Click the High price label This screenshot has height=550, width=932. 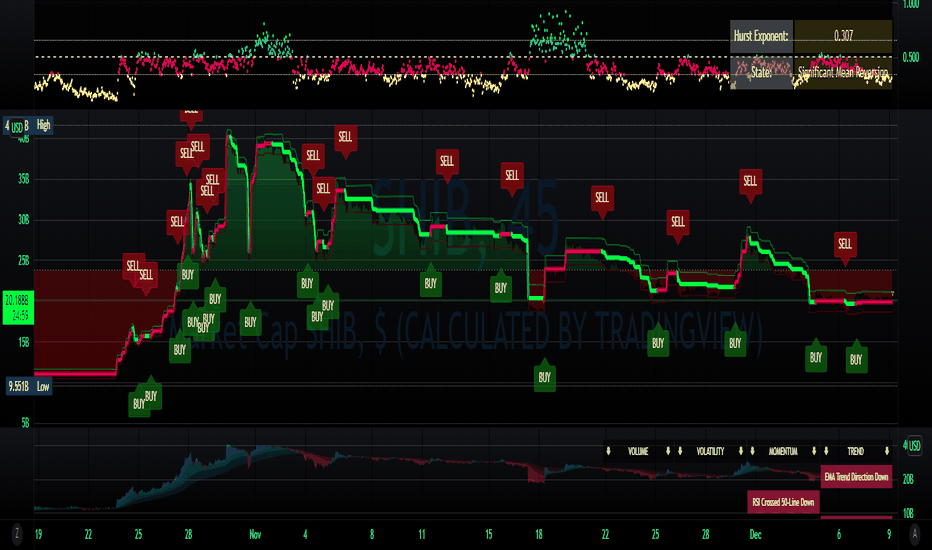pyautogui.click(x=43, y=125)
